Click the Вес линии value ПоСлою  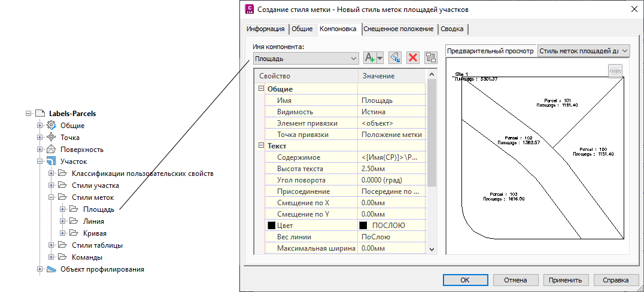(x=392, y=236)
